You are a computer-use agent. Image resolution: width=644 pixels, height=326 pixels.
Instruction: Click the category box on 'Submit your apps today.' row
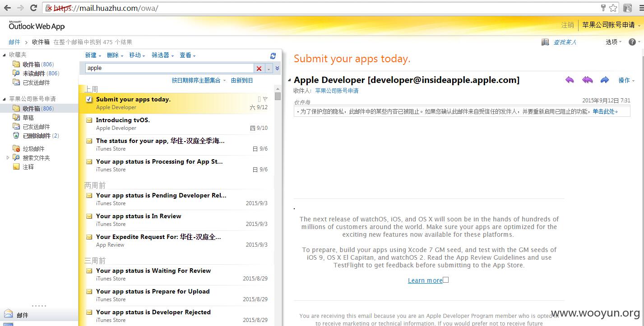[259, 99]
